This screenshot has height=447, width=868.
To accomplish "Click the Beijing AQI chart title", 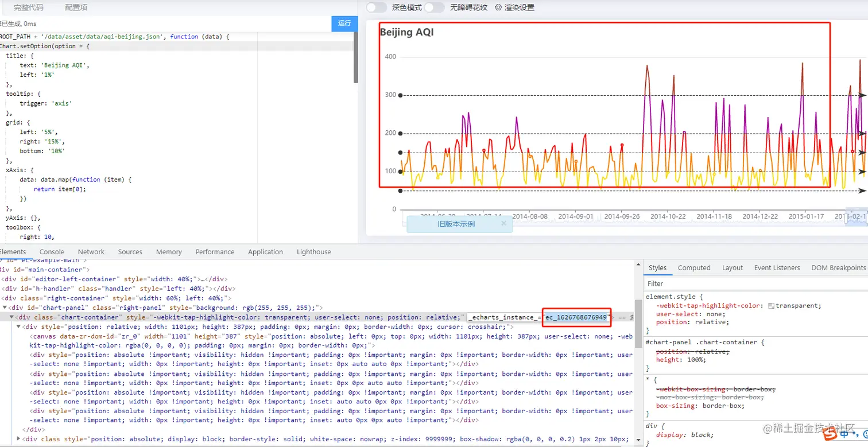I will point(406,33).
